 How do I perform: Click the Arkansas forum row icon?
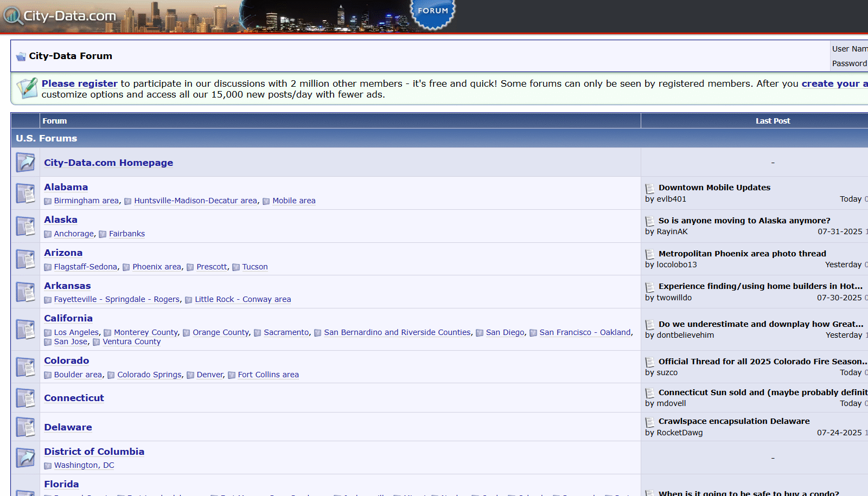click(25, 292)
